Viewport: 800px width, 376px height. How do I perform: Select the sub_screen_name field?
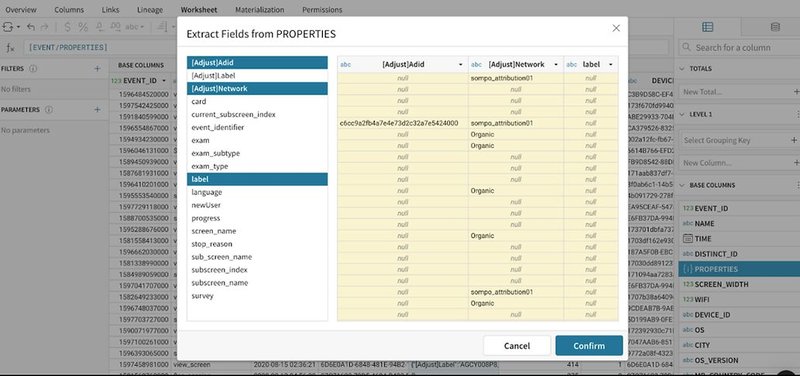click(257, 257)
